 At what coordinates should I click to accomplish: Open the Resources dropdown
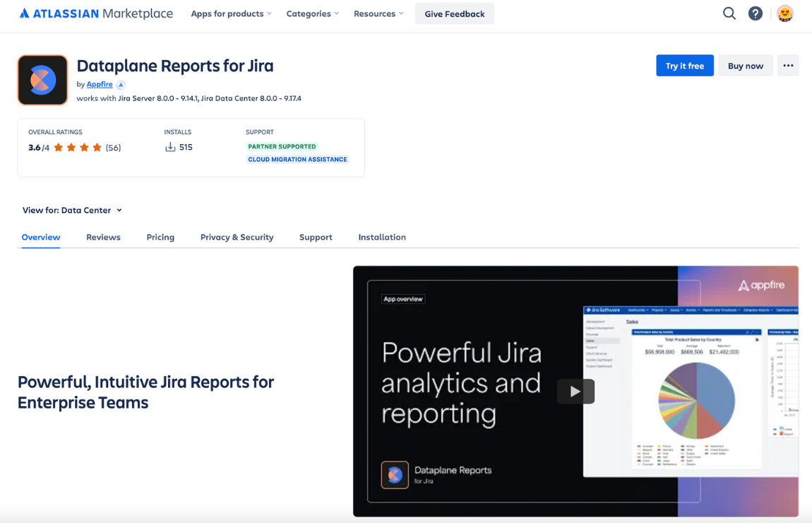coord(378,13)
